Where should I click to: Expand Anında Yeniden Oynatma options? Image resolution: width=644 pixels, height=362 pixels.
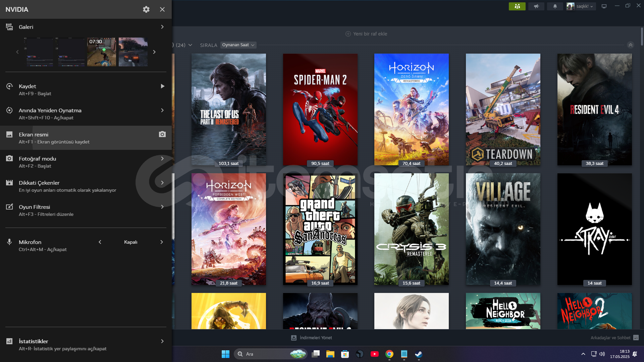162,111
